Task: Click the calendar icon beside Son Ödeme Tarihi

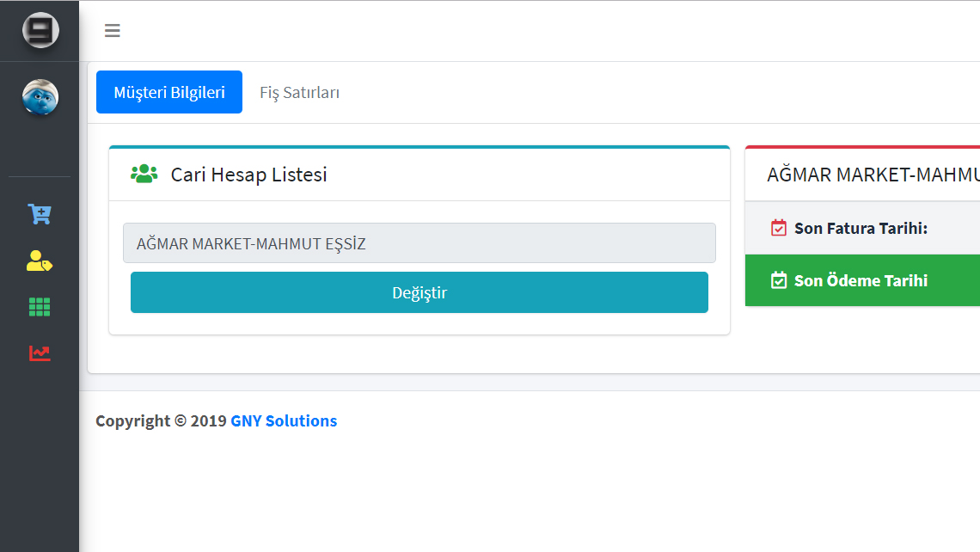Action: coord(779,280)
